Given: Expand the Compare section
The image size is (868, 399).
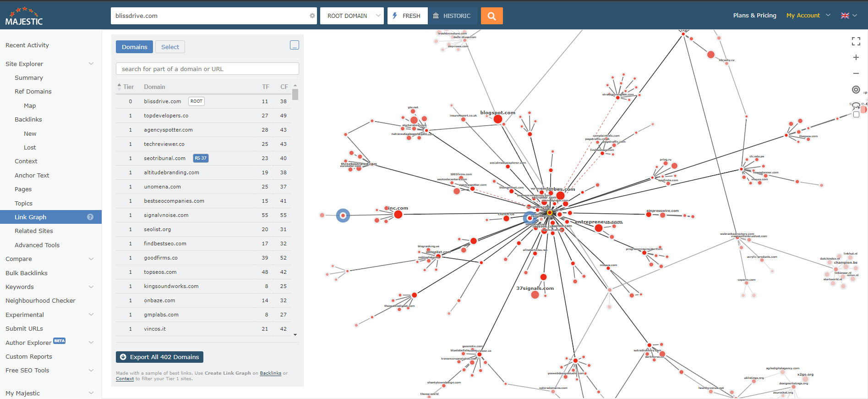Looking at the screenshot, I should click(x=91, y=259).
